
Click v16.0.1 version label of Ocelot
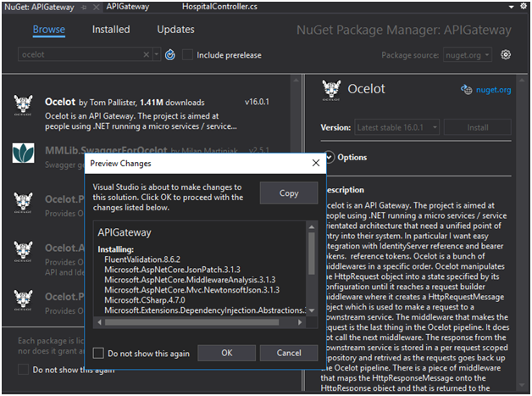pos(257,102)
